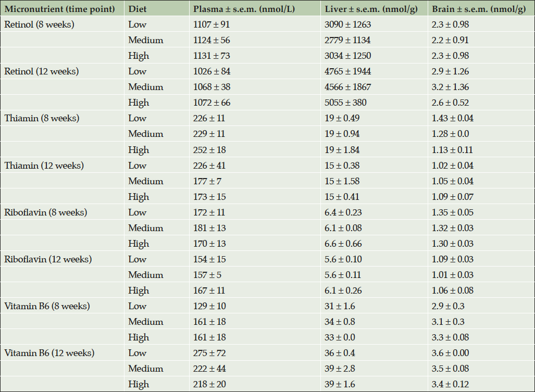Select the Riboflavin (8 weeks) row label
The height and width of the screenshot is (392, 535).
[x=45, y=212]
